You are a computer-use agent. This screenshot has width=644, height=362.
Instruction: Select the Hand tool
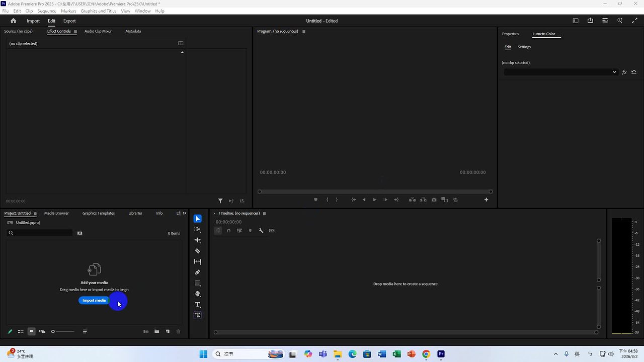(197, 294)
